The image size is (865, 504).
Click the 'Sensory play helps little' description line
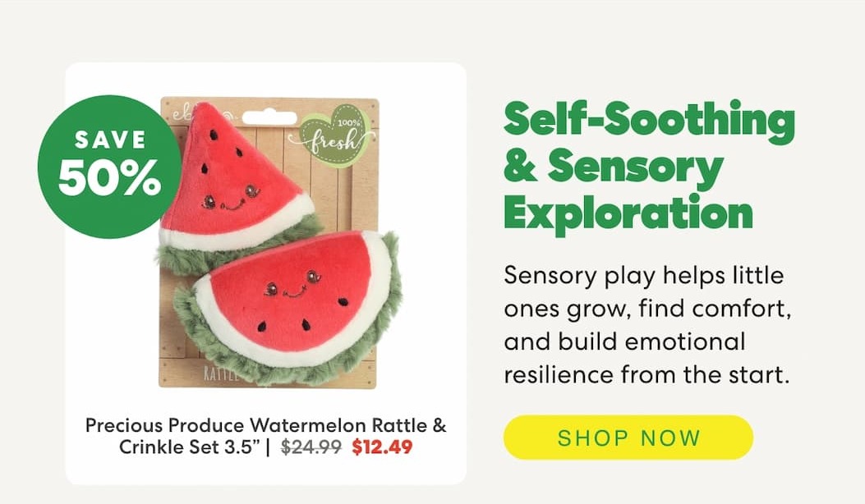pos(643,274)
